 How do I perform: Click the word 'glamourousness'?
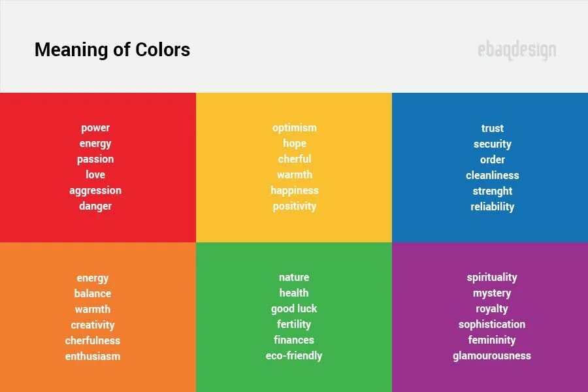(x=492, y=355)
